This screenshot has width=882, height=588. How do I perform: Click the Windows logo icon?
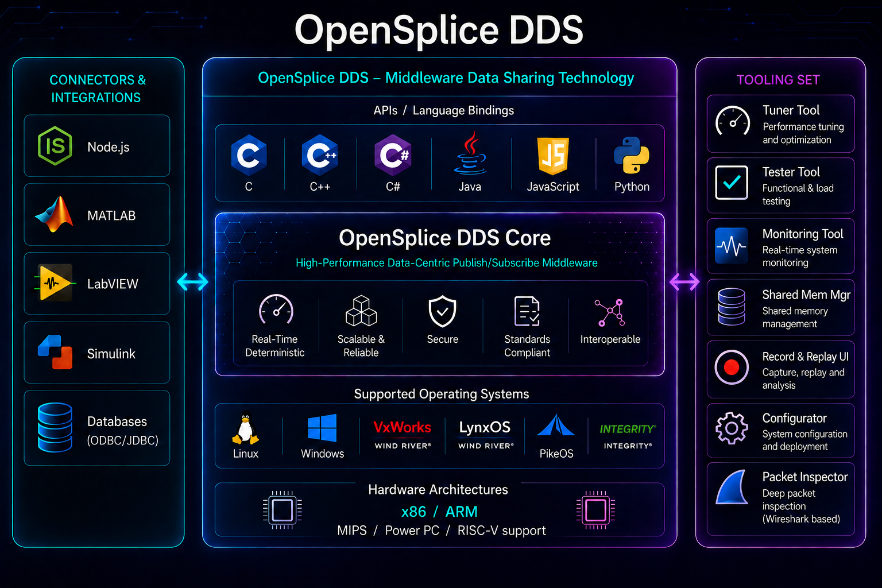coord(322,428)
